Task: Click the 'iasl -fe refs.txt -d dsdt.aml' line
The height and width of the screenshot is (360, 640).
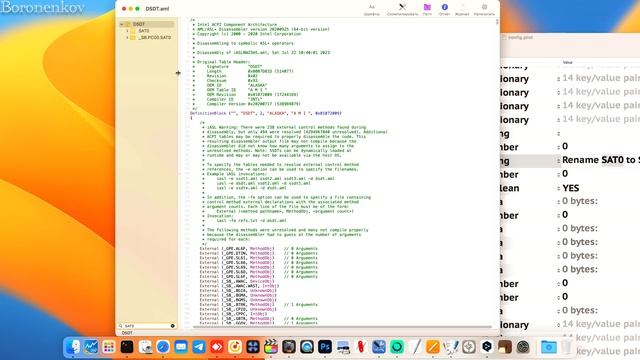Action: 251,220
